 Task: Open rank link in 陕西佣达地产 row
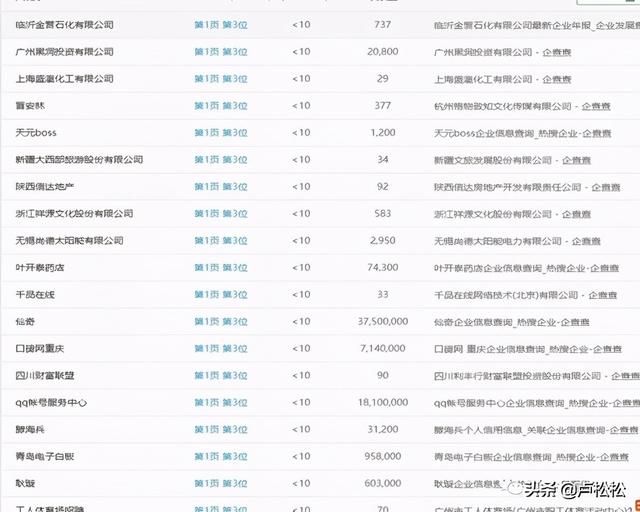tap(221, 187)
